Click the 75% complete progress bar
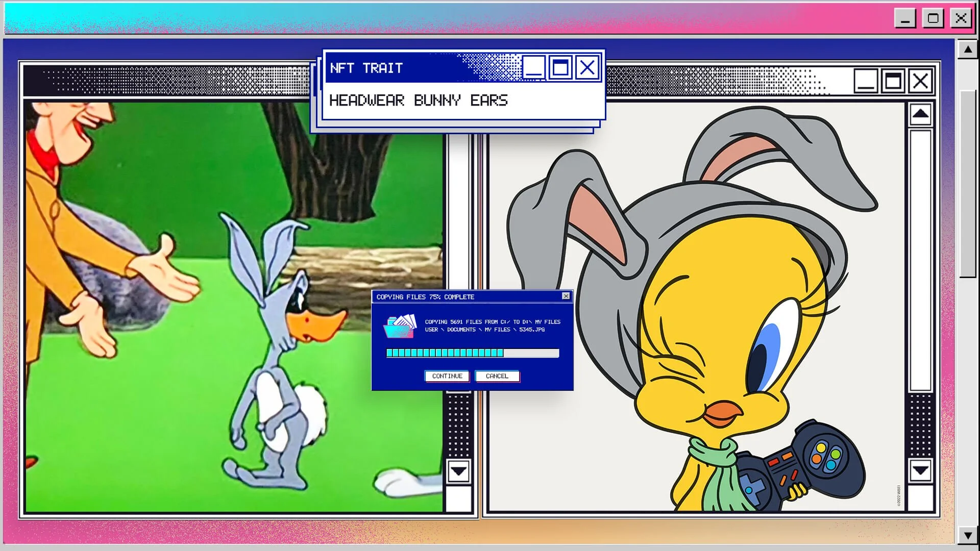Image resolution: width=980 pixels, height=551 pixels. 472,353
